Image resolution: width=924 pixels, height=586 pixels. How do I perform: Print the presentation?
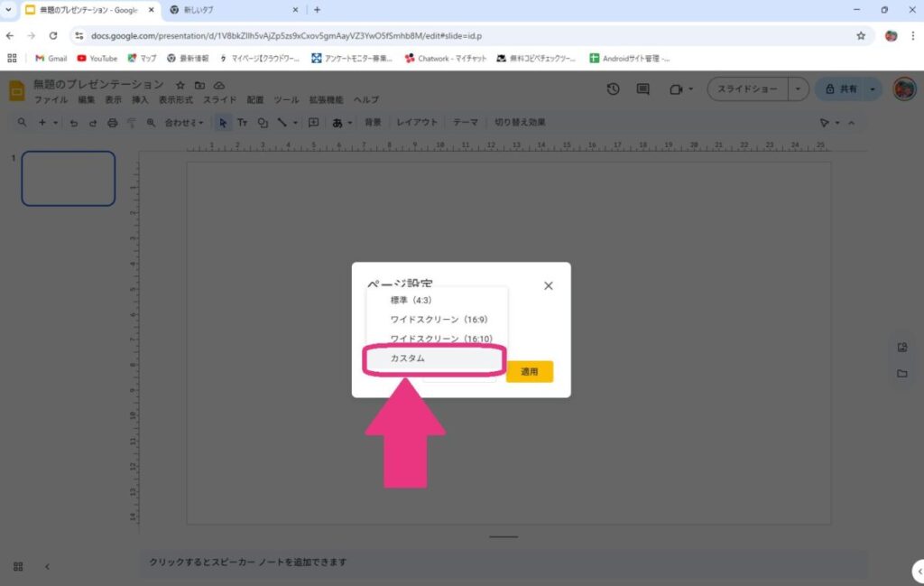[113, 123]
